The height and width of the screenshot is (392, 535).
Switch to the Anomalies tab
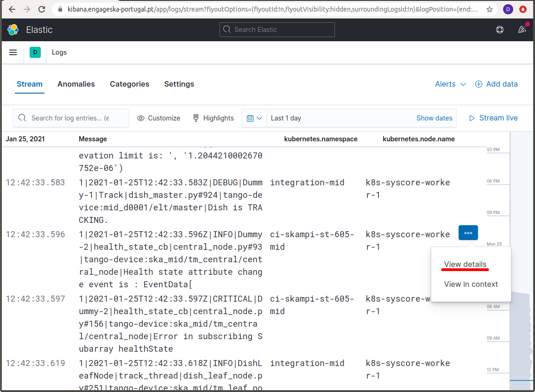point(76,84)
